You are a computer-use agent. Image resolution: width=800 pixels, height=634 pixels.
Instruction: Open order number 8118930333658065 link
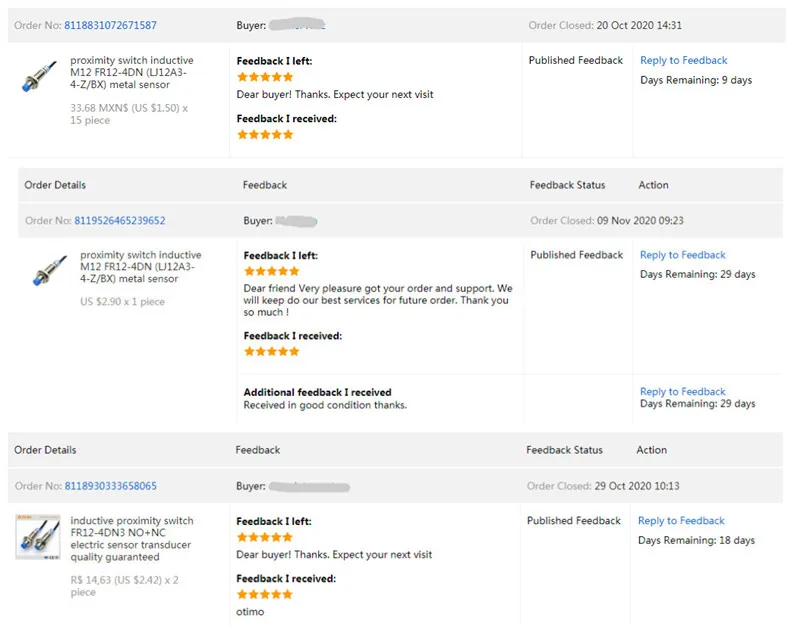click(x=111, y=486)
